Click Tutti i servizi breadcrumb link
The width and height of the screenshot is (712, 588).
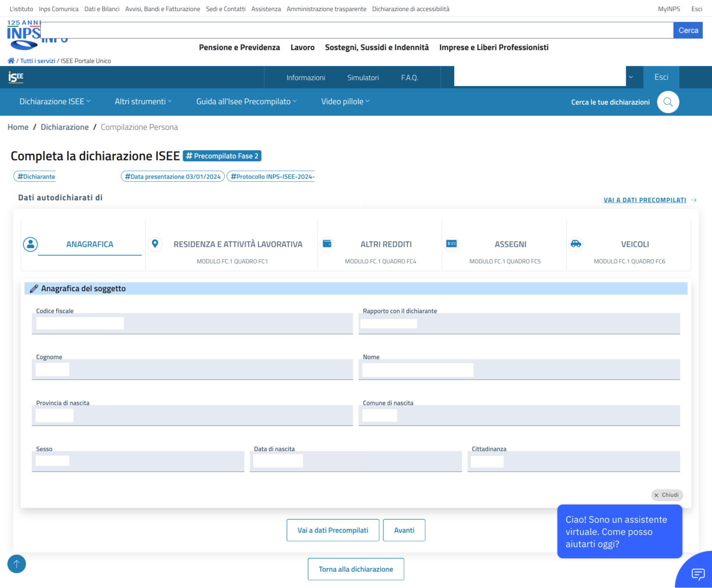pyautogui.click(x=38, y=61)
